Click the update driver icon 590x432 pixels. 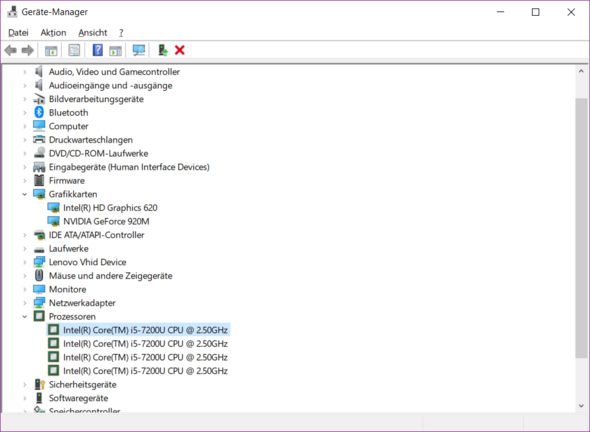point(163,50)
